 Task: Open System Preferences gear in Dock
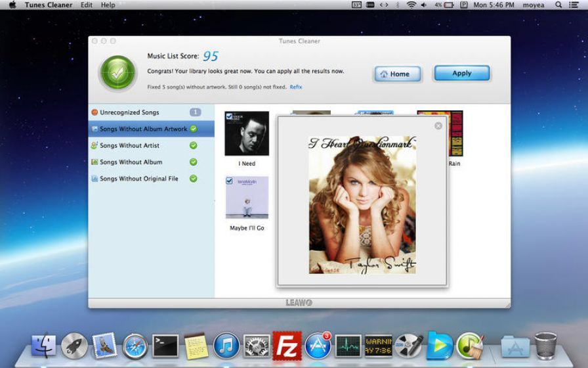[x=257, y=346]
